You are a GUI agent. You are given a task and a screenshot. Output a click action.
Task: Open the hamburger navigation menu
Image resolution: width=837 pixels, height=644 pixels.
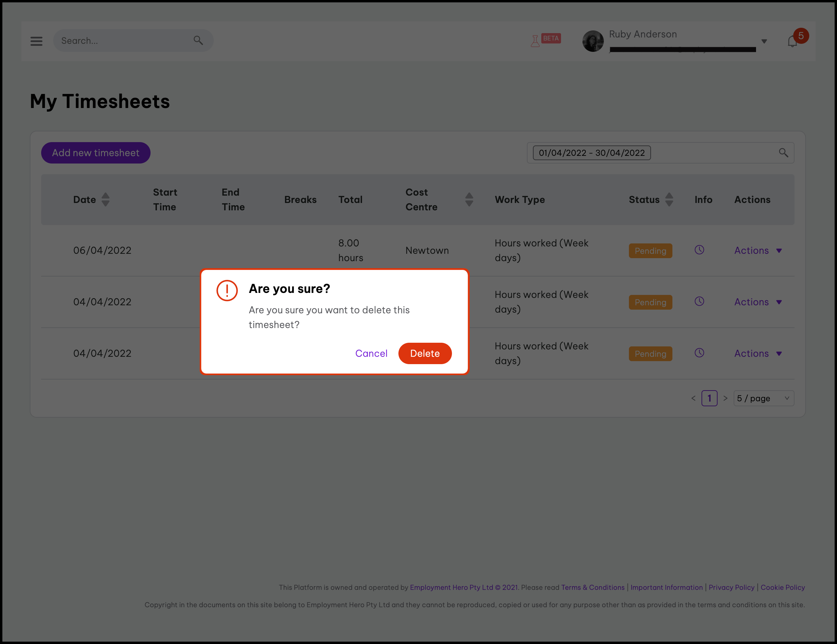36,41
